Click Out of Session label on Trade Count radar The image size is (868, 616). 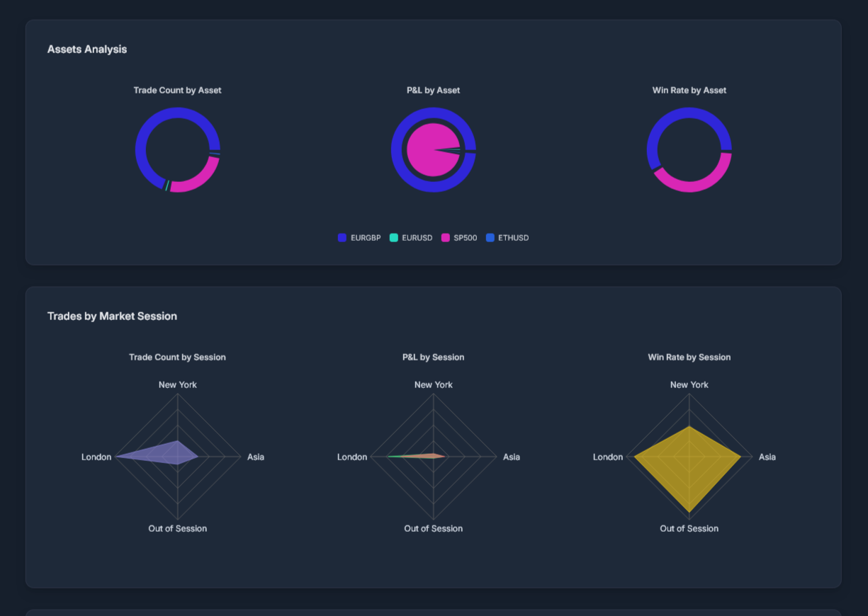[x=177, y=528]
